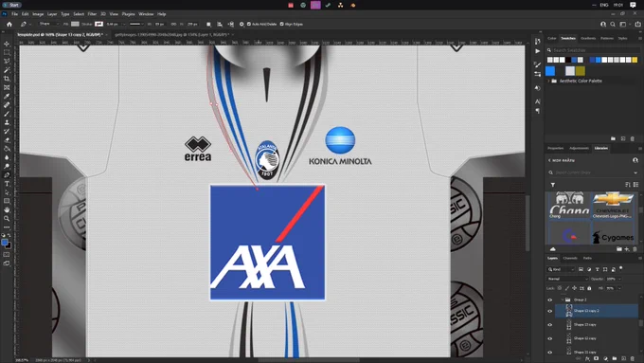The height and width of the screenshot is (363, 644).
Task: Open the Window menu
Action: pyautogui.click(x=146, y=14)
